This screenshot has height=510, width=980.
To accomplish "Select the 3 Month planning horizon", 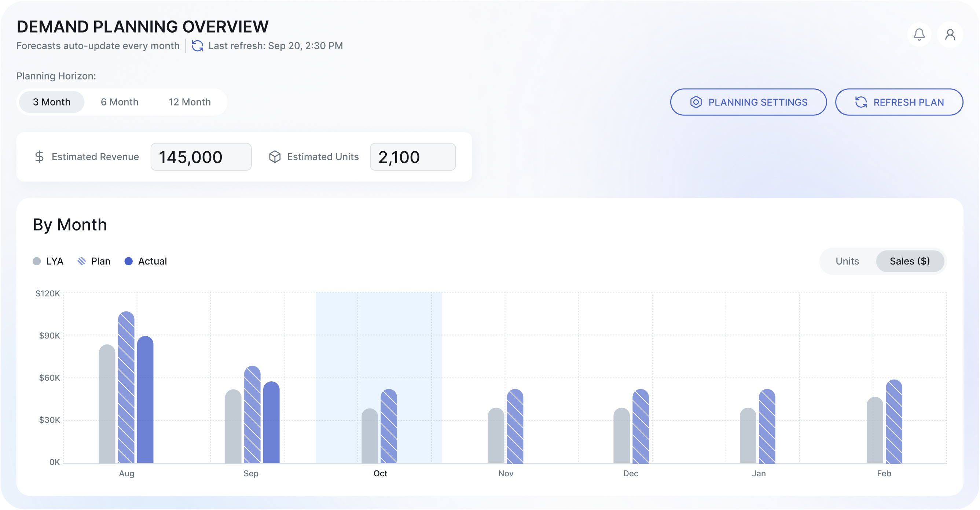I will [x=52, y=102].
